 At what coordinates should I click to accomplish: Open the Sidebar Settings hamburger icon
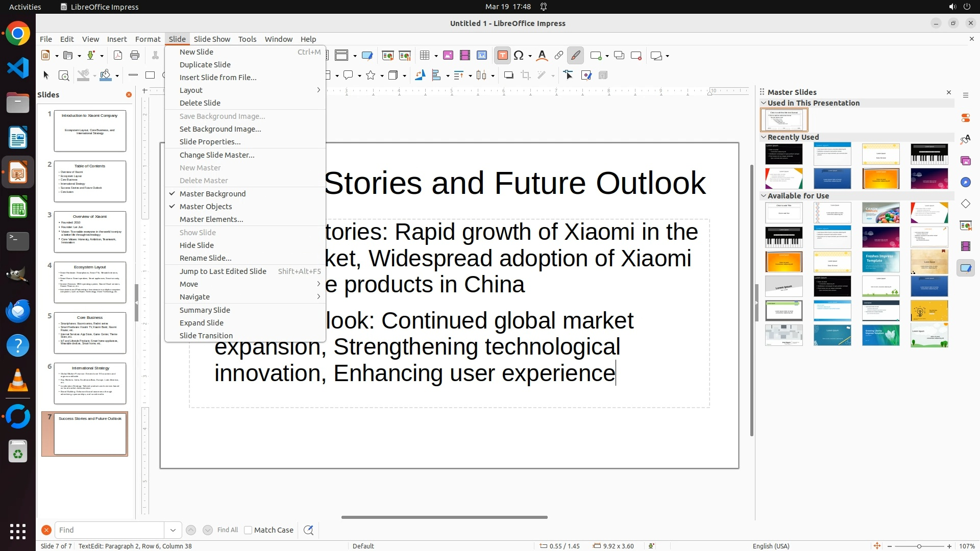(x=966, y=95)
